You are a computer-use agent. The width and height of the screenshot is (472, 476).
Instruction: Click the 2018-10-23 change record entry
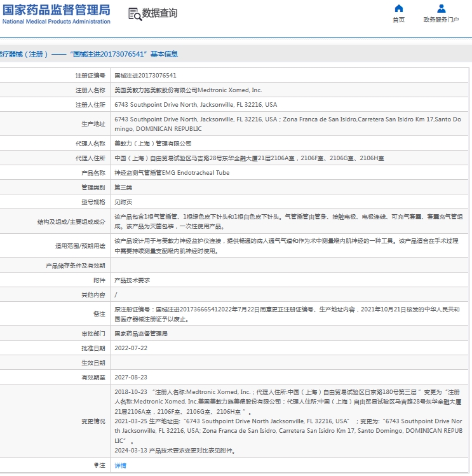tap(288, 402)
